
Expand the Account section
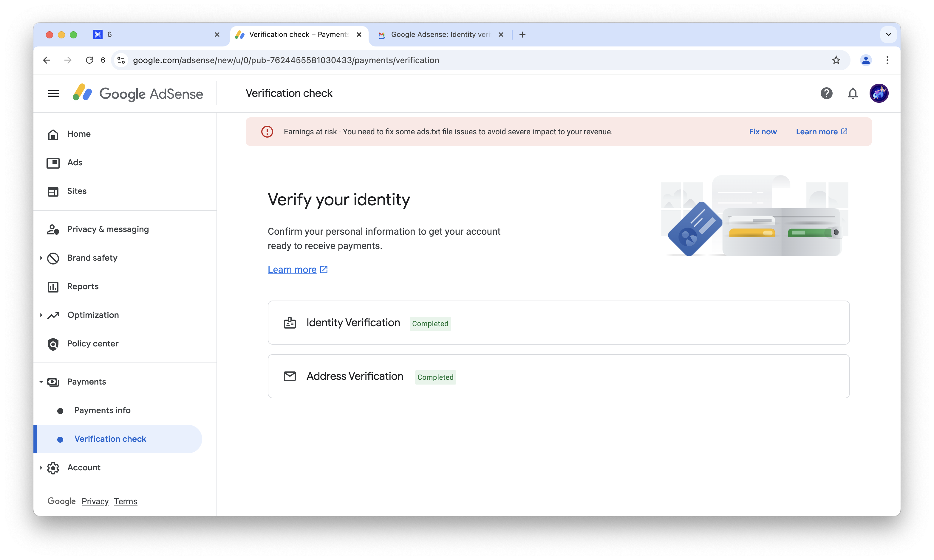click(x=41, y=468)
